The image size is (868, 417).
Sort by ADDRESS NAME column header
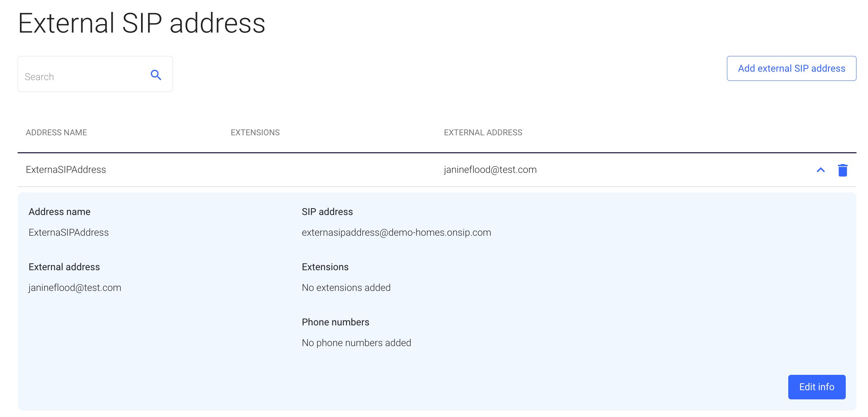click(x=56, y=133)
